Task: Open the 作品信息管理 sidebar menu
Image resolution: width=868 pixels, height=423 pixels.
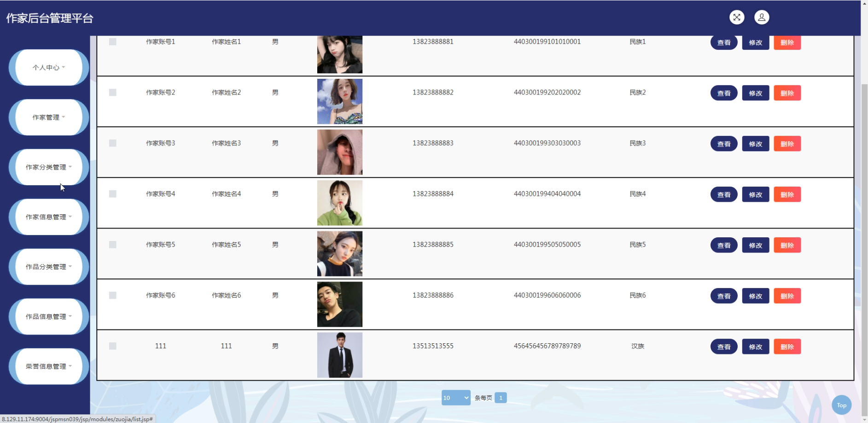Action: [x=49, y=316]
